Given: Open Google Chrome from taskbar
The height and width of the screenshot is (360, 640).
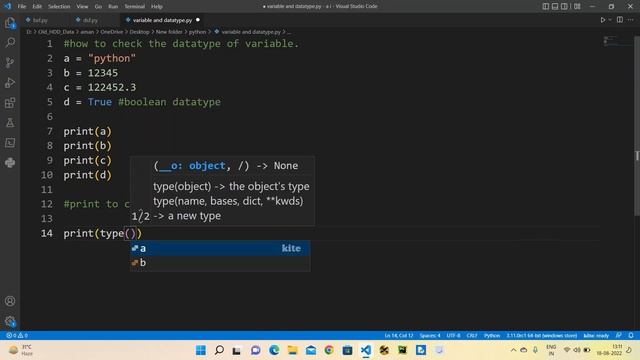Looking at the screenshot, I should click(x=329, y=350).
